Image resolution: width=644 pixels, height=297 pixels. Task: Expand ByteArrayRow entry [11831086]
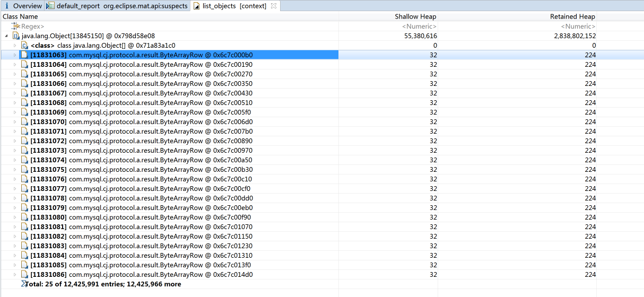15,275
